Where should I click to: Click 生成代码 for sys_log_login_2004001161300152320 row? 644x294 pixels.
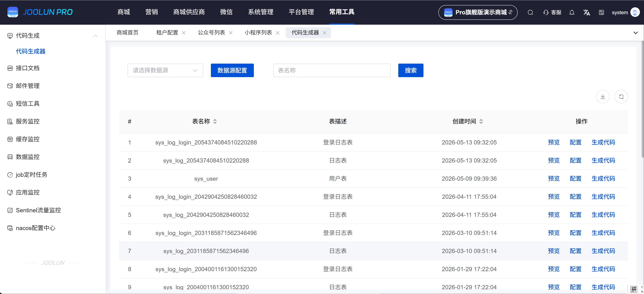point(603,269)
